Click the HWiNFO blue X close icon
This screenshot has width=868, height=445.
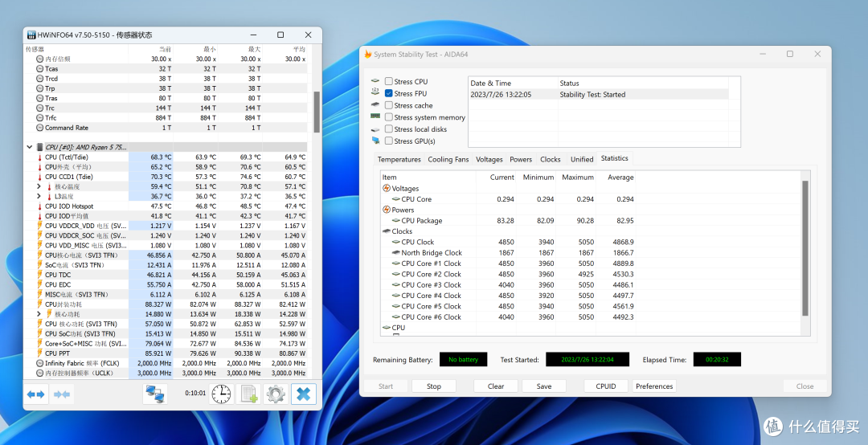pyautogui.click(x=303, y=394)
